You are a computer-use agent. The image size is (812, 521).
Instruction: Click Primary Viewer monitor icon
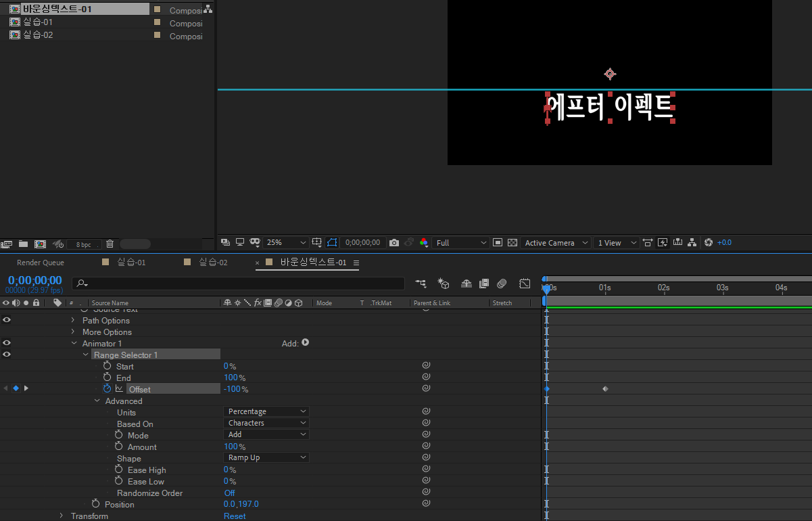240,242
